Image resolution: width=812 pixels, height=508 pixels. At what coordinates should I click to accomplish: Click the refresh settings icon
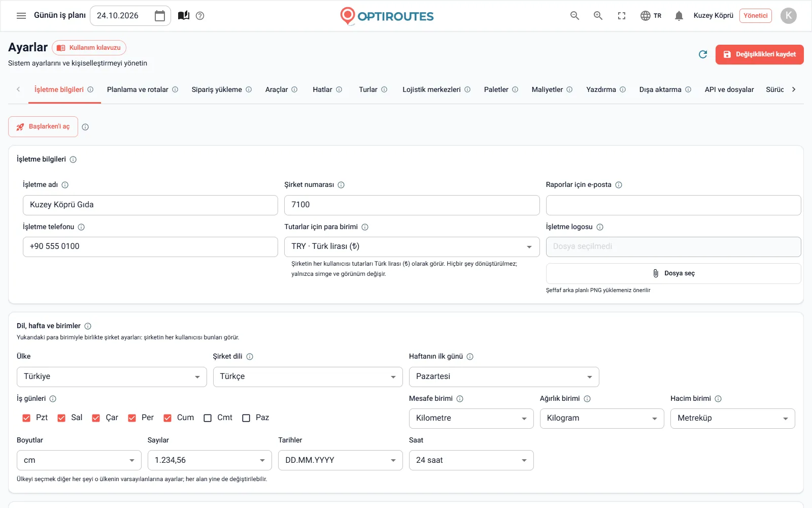click(703, 54)
